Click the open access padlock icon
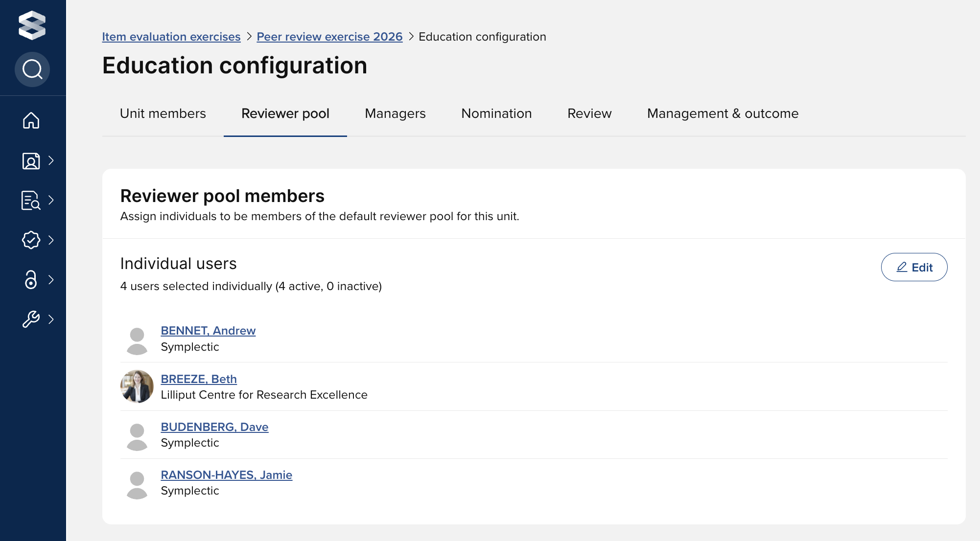 (31, 280)
